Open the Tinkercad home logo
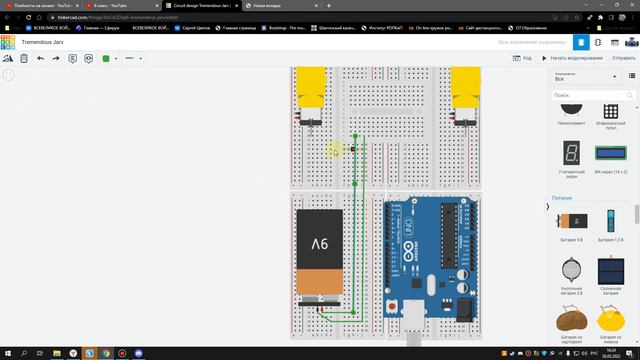 click(8, 42)
